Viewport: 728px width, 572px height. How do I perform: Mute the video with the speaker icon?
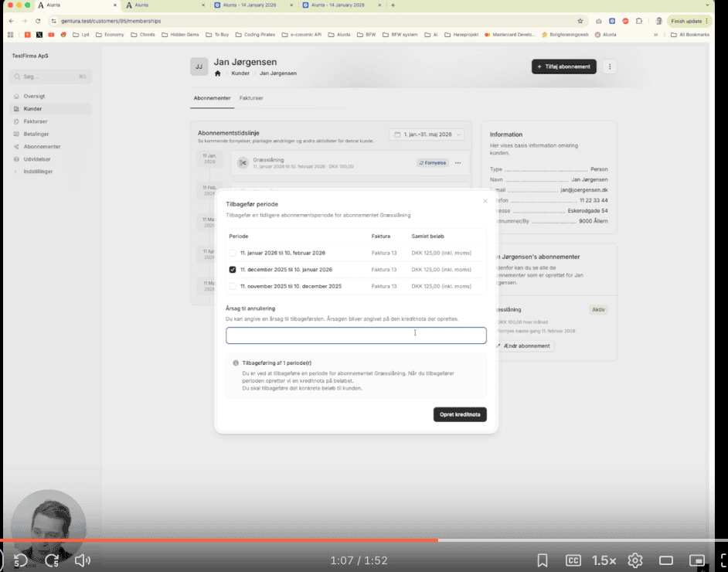83,560
